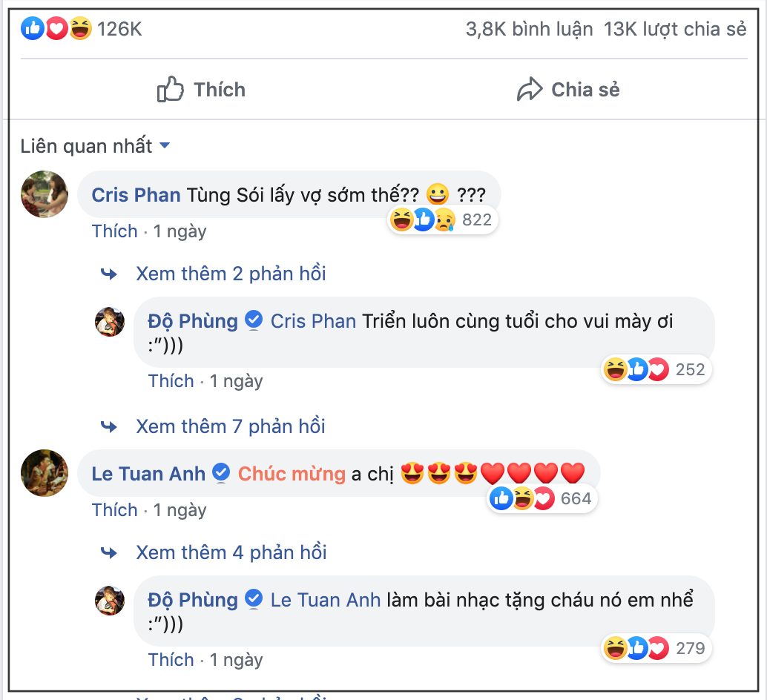Expand 'Xem thêm 7 phản hồi' replies

coord(231,426)
